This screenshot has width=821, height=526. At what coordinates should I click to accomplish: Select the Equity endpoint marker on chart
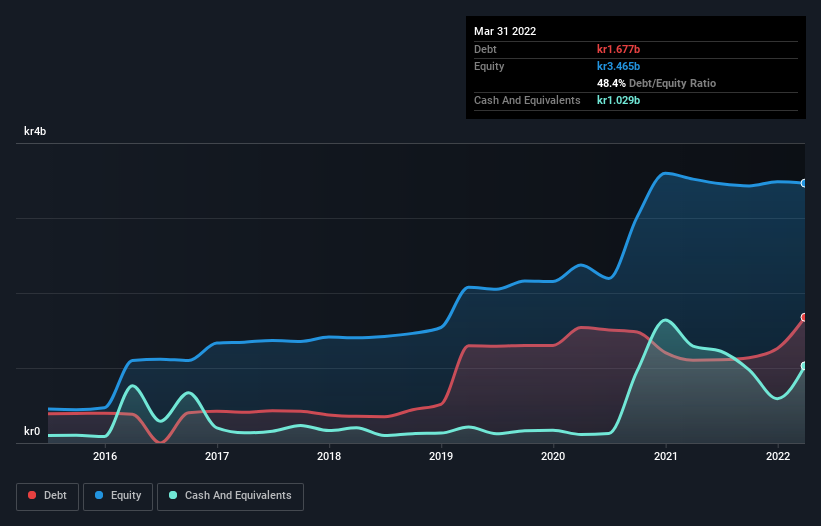click(804, 183)
